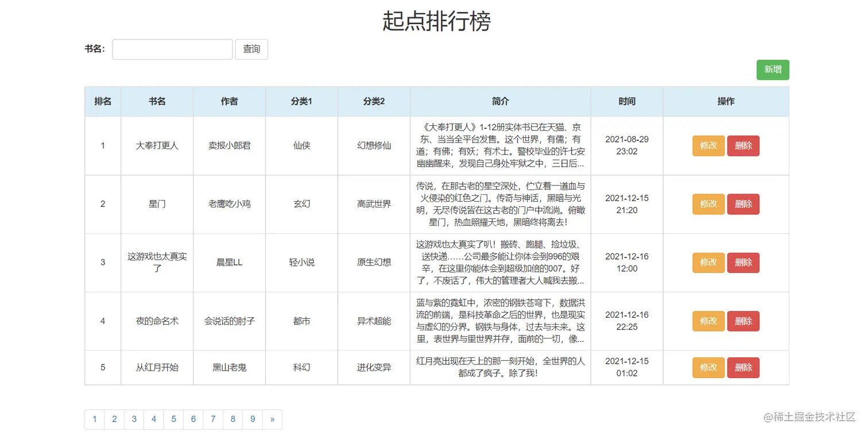Open pagination page 7

(213, 419)
